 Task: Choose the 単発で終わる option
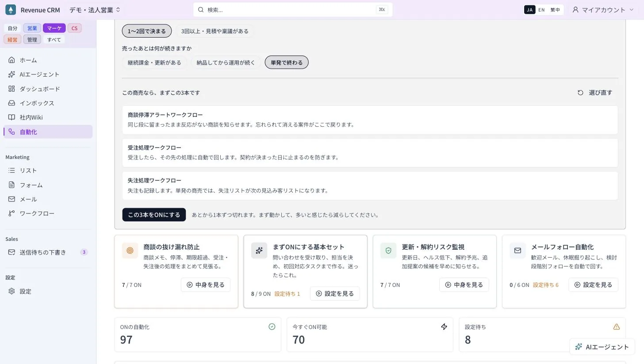coord(287,62)
